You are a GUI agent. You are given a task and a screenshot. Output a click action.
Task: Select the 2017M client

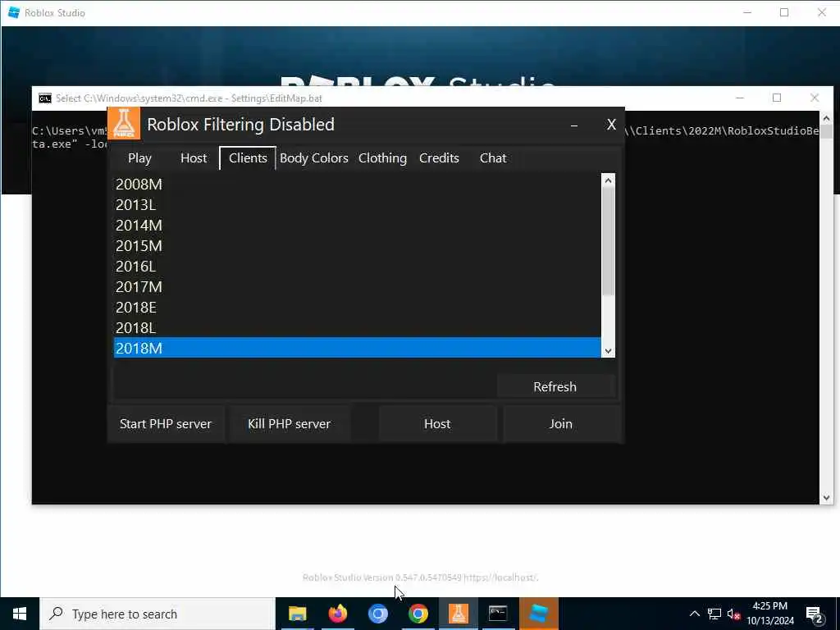(358, 286)
